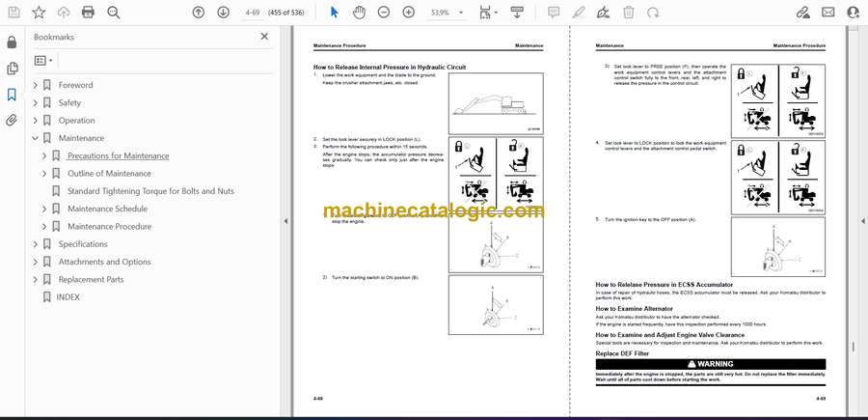Viewport: 868px width, 420px height.
Task: Zoom in with the plus icon
Action: [x=409, y=13]
